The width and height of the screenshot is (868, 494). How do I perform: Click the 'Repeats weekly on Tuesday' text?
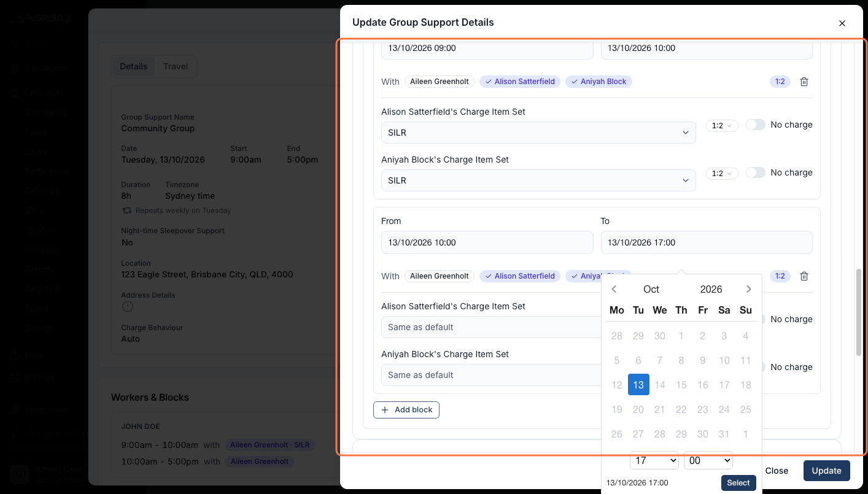183,210
